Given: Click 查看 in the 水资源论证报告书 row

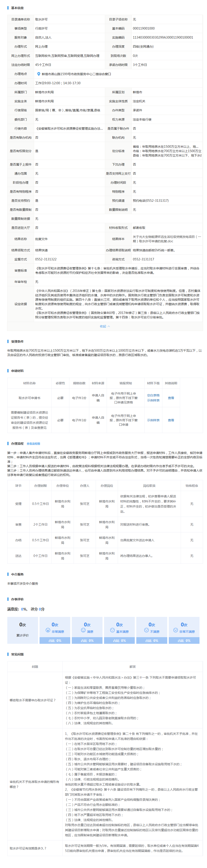Looking at the screenshot, I should click(171, 420).
